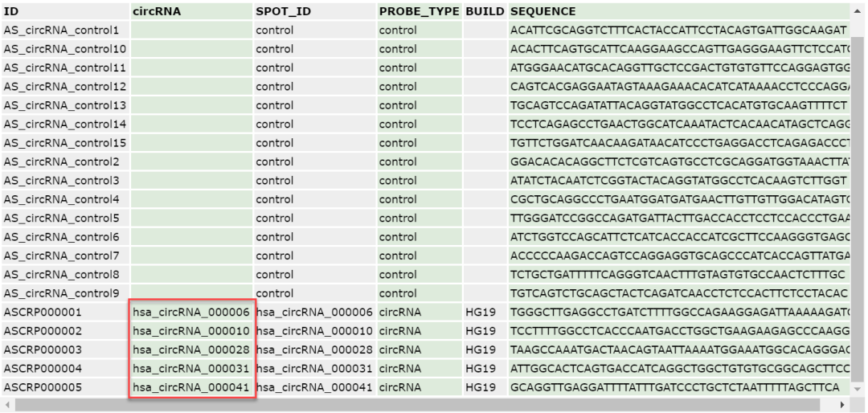Select the AS_circRNA_control1 ID cell

pos(66,30)
